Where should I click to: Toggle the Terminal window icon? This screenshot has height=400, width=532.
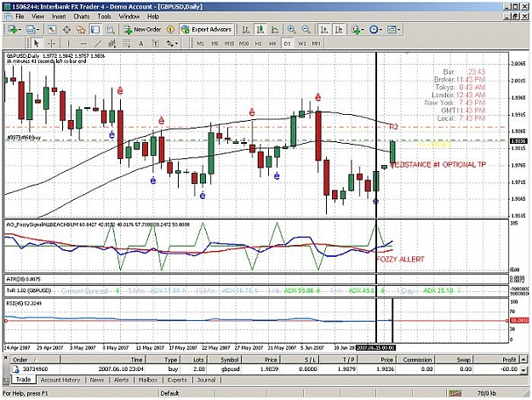(x=95, y=30)
